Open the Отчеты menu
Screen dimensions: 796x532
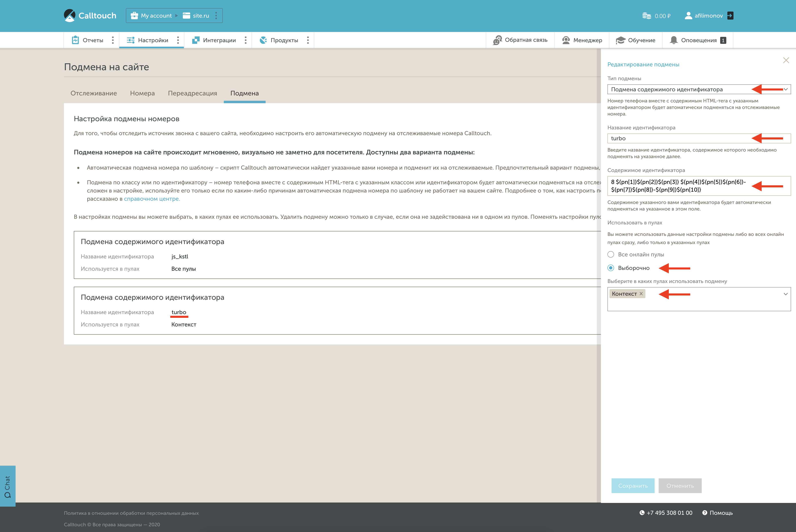(x=93, y=40)
